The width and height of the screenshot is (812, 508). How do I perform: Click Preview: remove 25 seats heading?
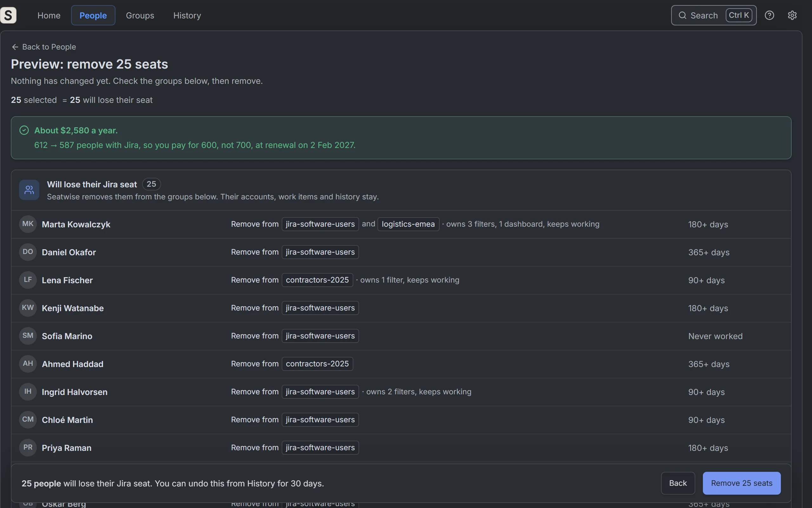89,64
